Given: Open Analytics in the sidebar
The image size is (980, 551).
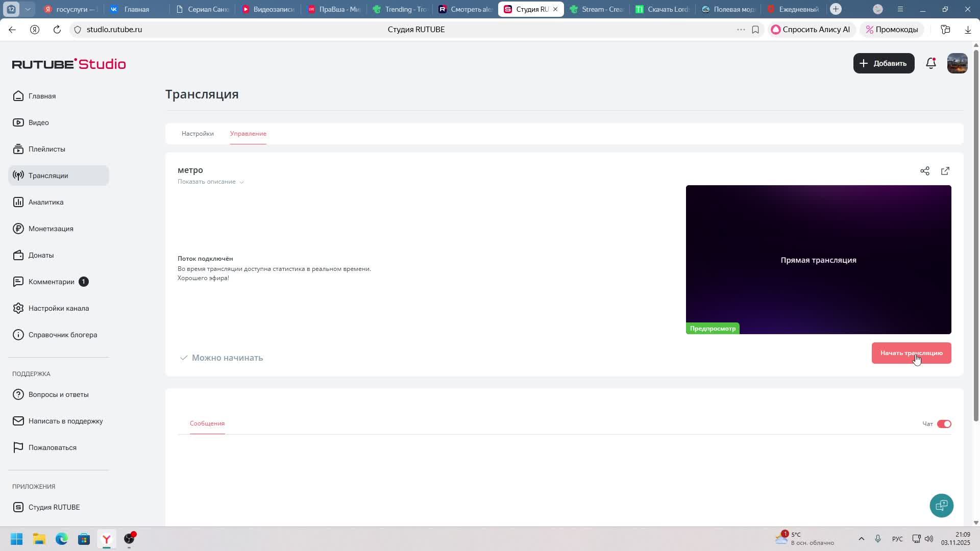Looking at the screenshot, I should pyautogui.click(x=46, y=202).
